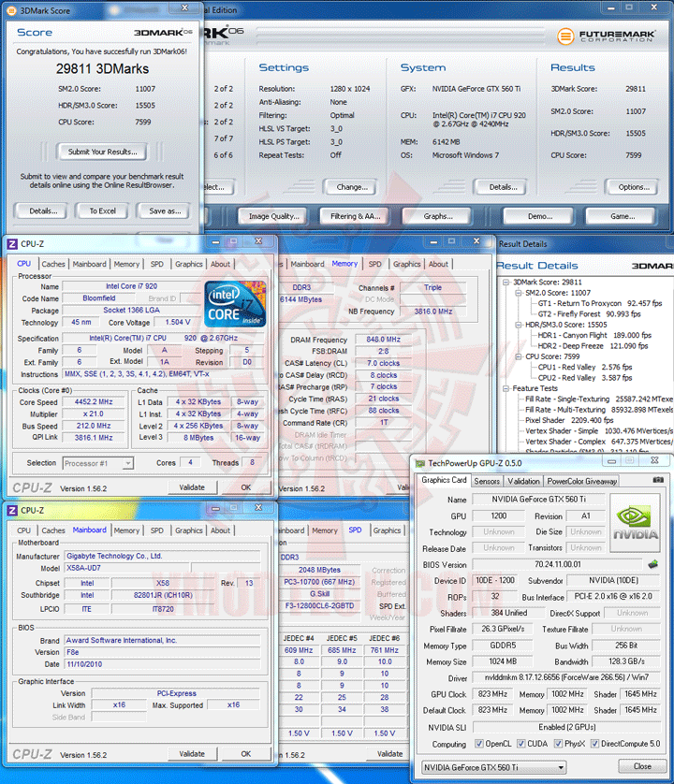
Task: Click OK in the Mainboard CPU-Z window
Action: tap(245, 754)
